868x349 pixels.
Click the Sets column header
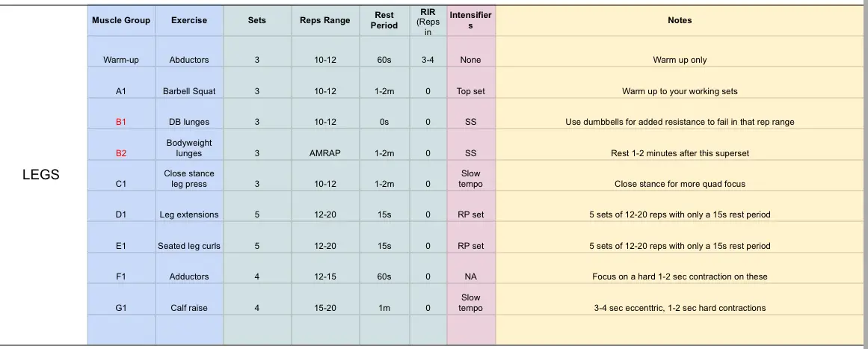coord(256,21)
